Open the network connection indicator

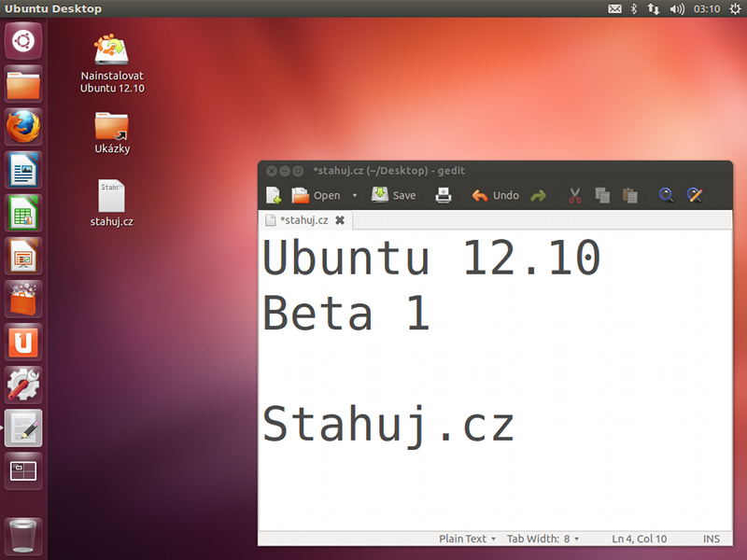(653, 8)
